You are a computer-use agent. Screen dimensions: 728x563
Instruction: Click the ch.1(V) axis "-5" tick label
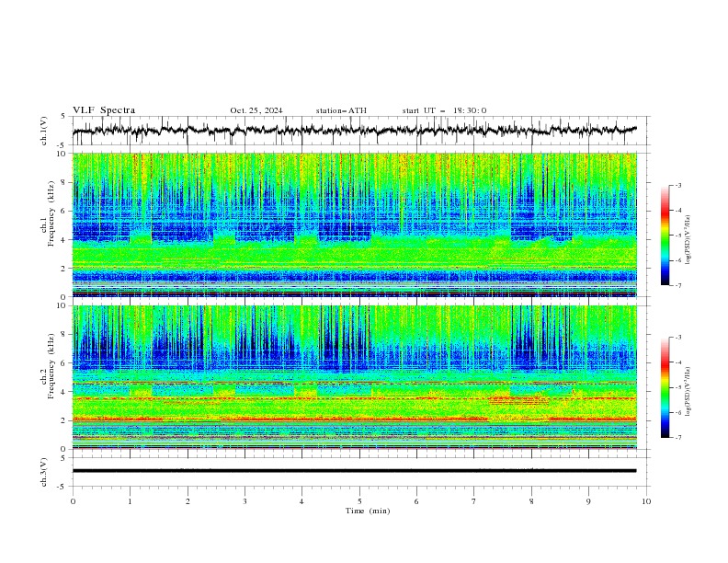click(x=63, y=145)
